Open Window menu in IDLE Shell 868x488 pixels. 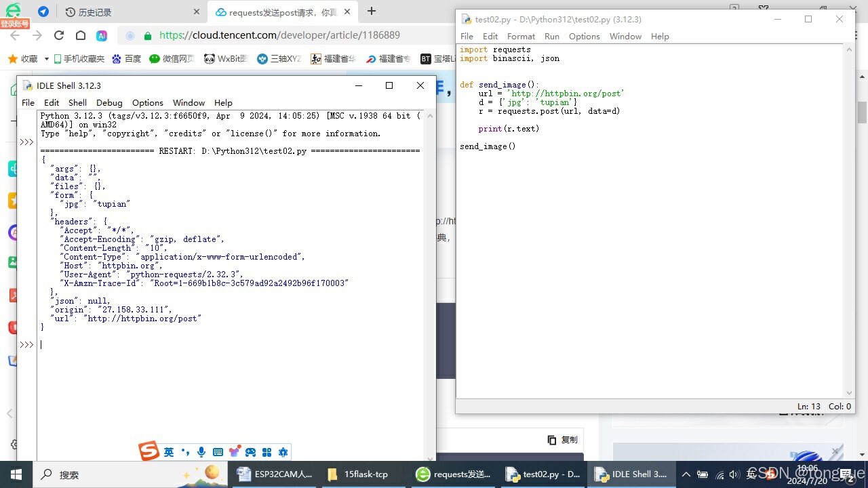[x=189, y=102]
